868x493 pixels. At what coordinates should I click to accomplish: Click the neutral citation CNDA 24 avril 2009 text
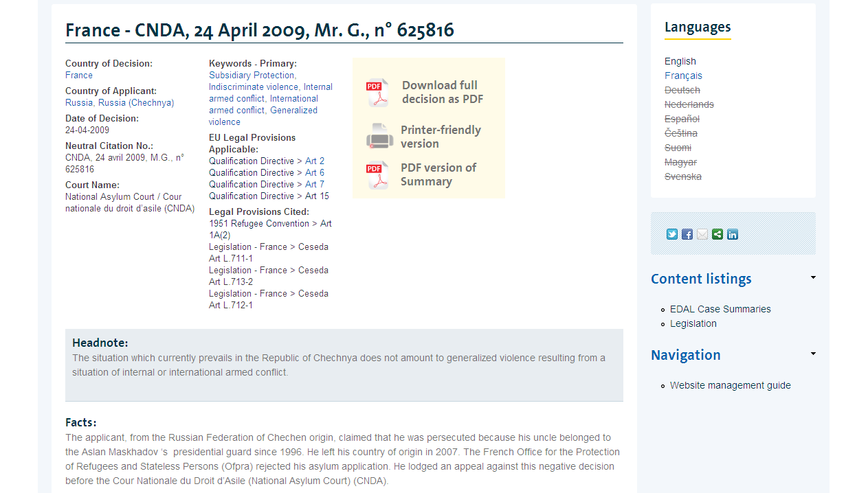coord(124,163)
